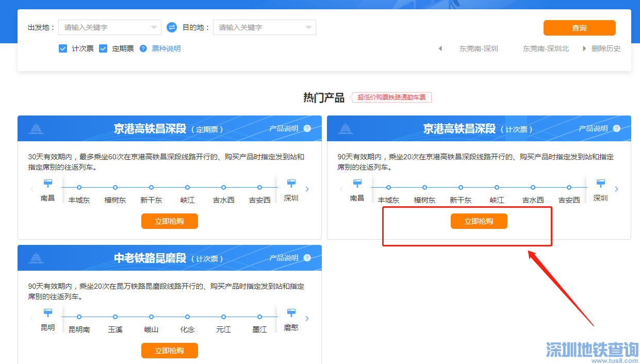Screen dimensions: 640x364
Task: Open the 目的地 station dropdown
Action: point(308,27)
